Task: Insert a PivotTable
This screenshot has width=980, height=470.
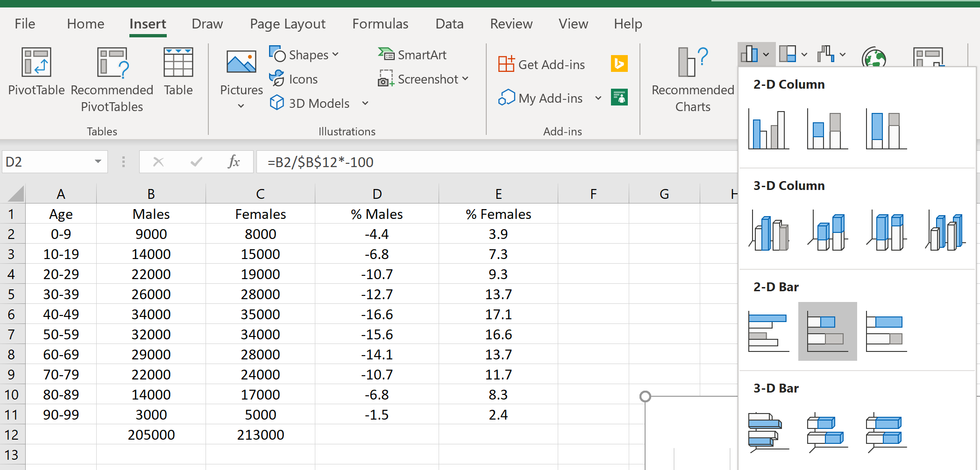Action: (x=36, y=75)
